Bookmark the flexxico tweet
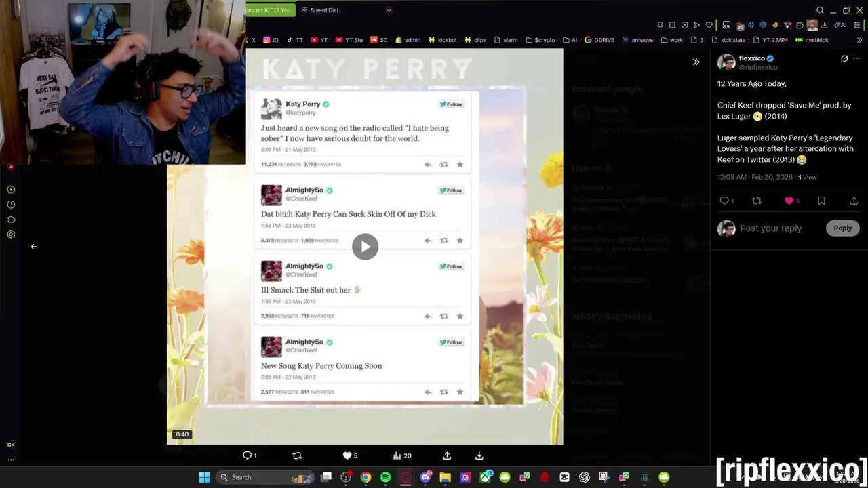This screenshot has width=868, height=488. pyautogui.click(x=821, y=201)
